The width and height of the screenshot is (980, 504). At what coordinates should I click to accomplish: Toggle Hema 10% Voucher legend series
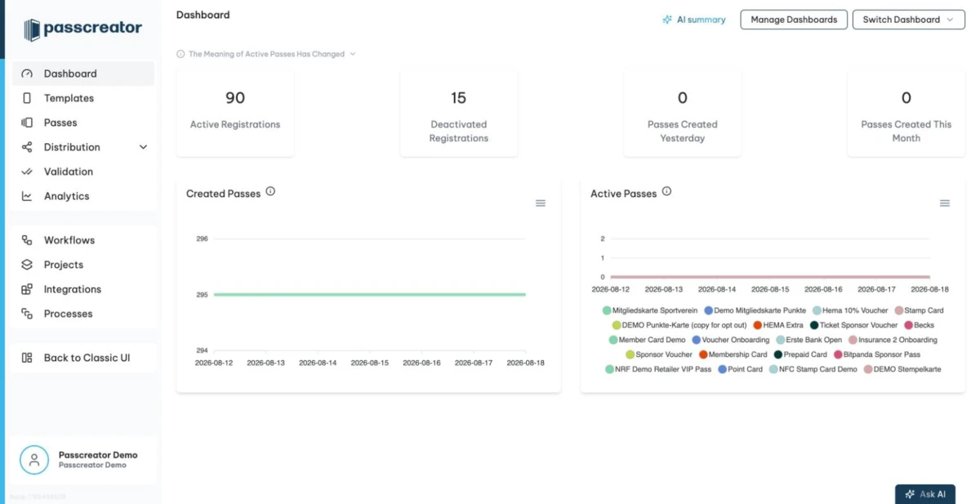[849, 310]
